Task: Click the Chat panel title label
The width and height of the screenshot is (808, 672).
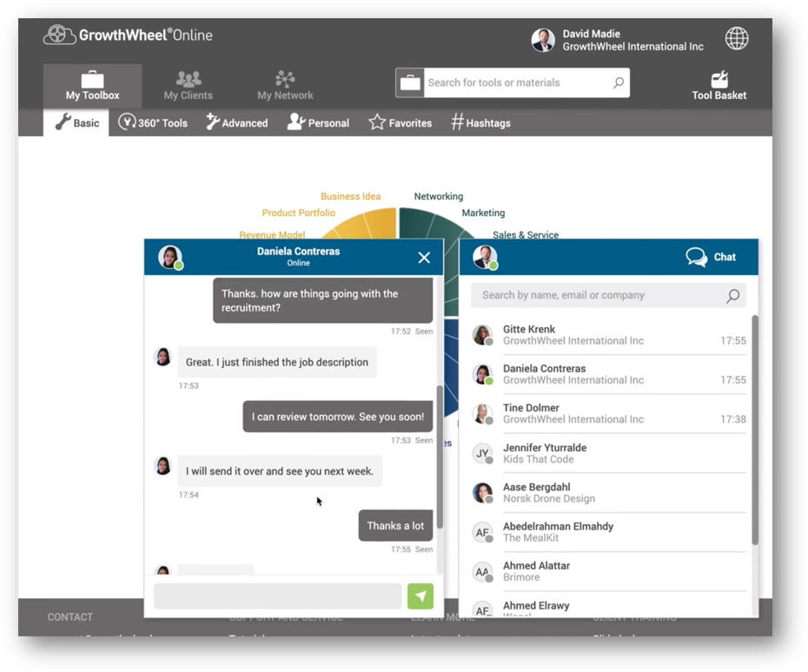Action: click(725, 257)
